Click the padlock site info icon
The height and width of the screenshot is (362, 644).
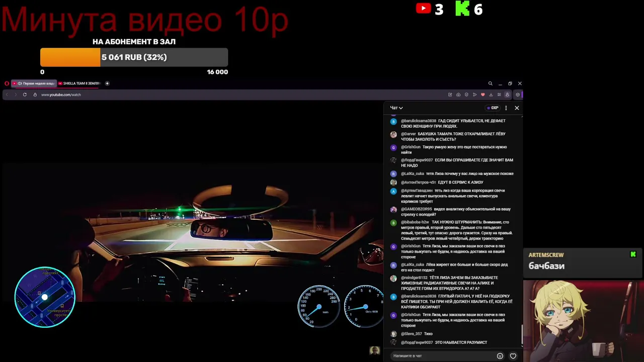tap(35, 95)
